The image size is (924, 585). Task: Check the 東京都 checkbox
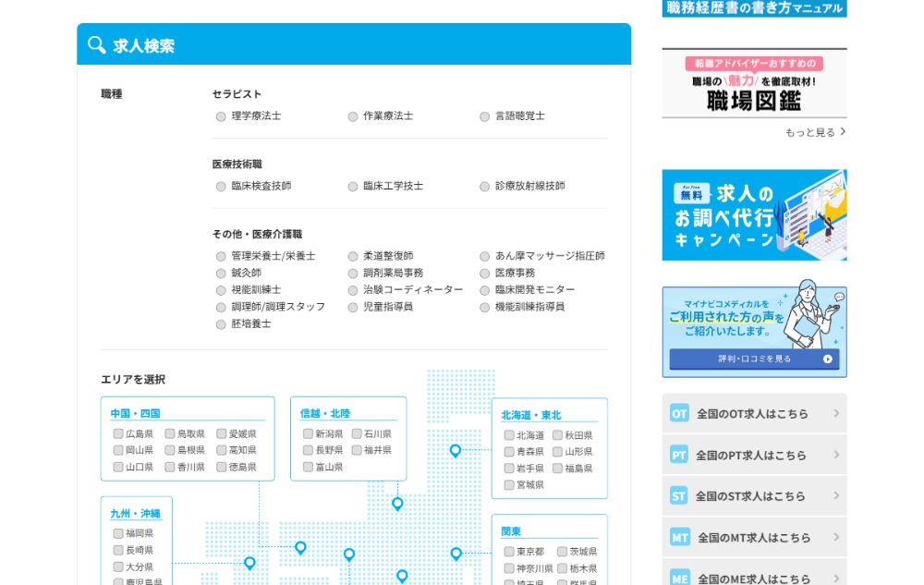tap(509, 552)
